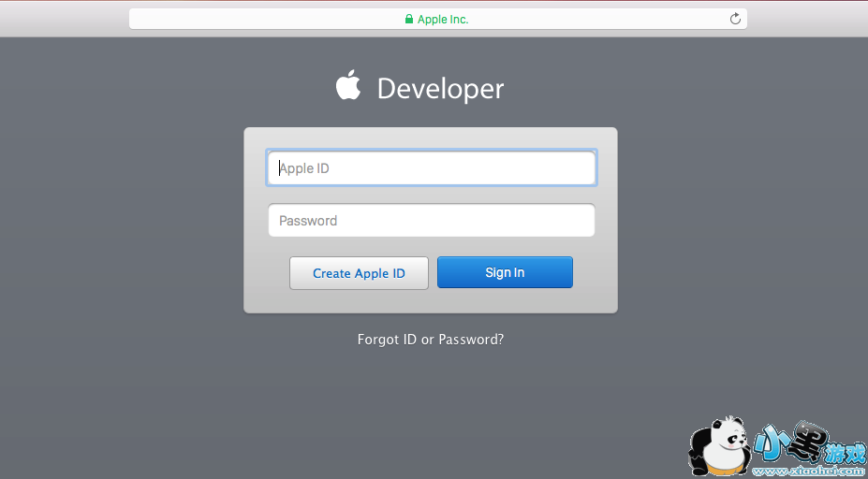
Task: Reload the page with the refresh icon
Action: click(x=735, y=19)
